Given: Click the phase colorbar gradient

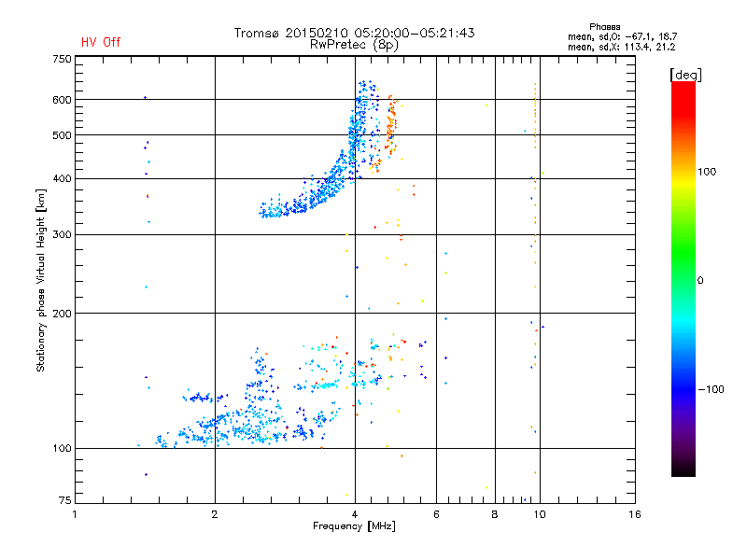Looking at the screenshot, I should click(684, 278).
